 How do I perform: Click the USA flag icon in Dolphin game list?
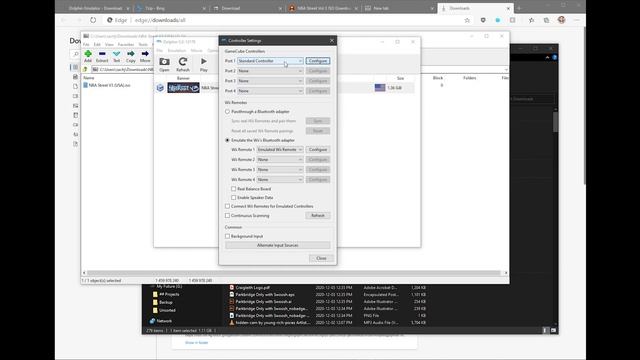tap(380, 88)
